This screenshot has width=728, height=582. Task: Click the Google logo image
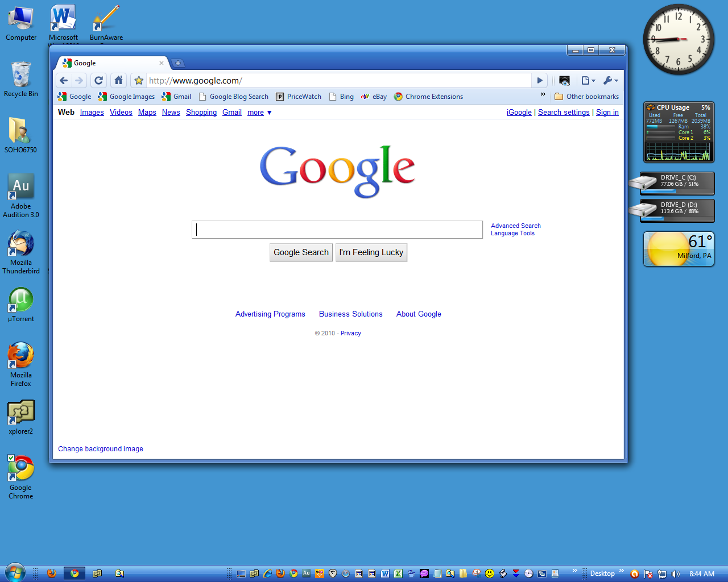tap(337, 171)
